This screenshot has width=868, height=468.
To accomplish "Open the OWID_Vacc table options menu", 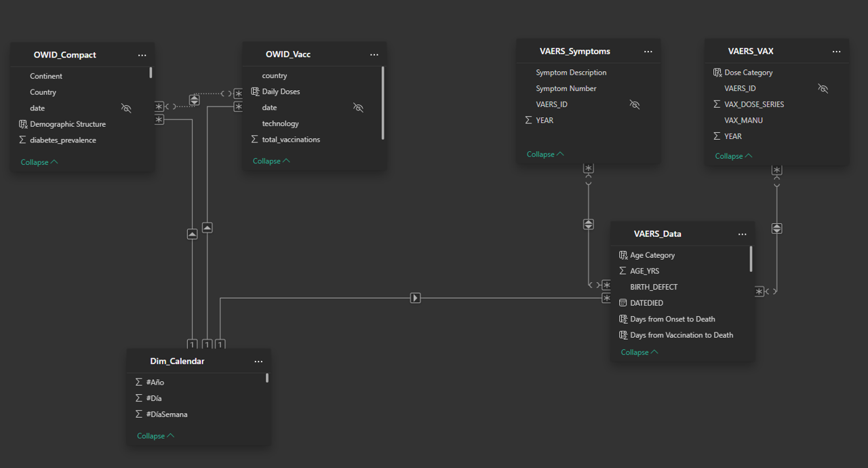I will point(374,55).
